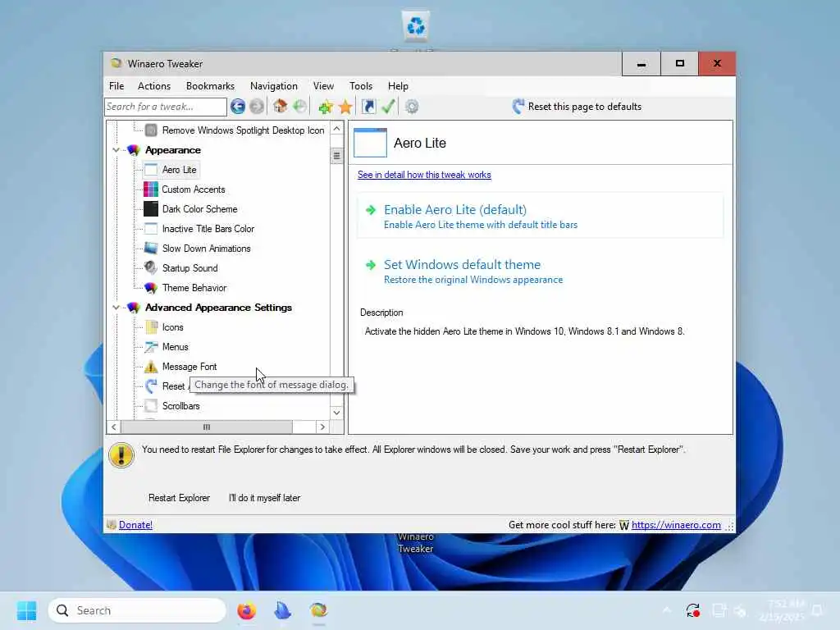This screenshot has width=840, height=630.
Task: Click the green checkmark toolbar icon
Action: [388, 107]
